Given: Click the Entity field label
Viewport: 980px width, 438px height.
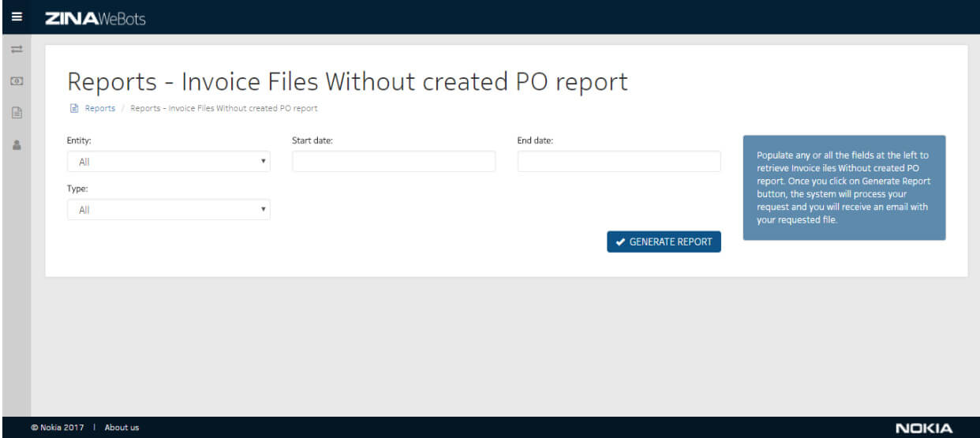Looking at the screenshot, I should click(x=79, y=140).
